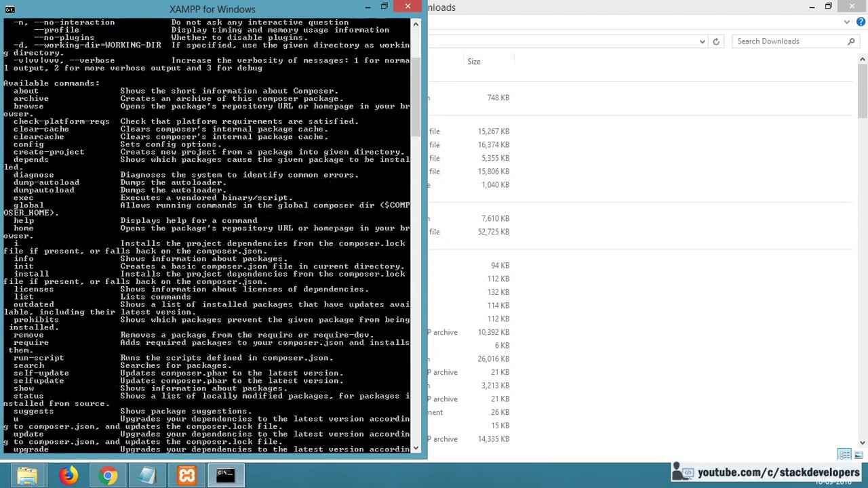
Task: Minimize the Downloads window
Action: click(x=812, y=7)
